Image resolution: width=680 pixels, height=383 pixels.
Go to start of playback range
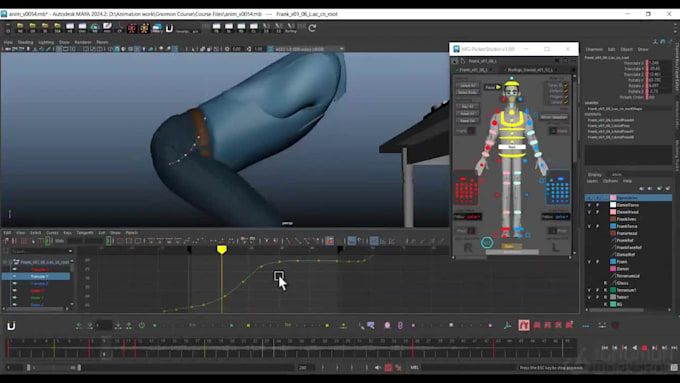tap(605, 348)
